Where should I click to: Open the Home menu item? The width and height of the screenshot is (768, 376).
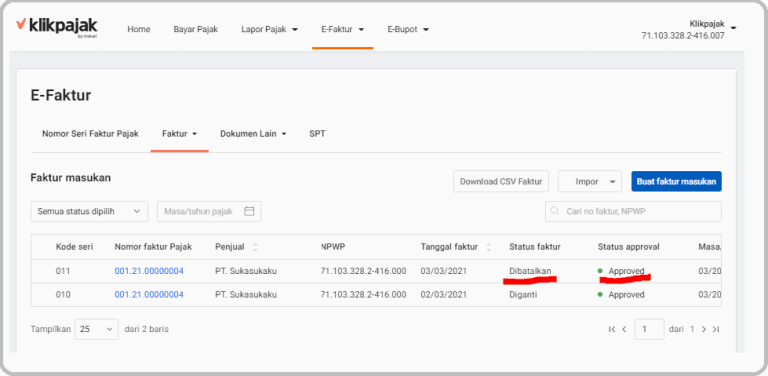click(x=139, y=29)
